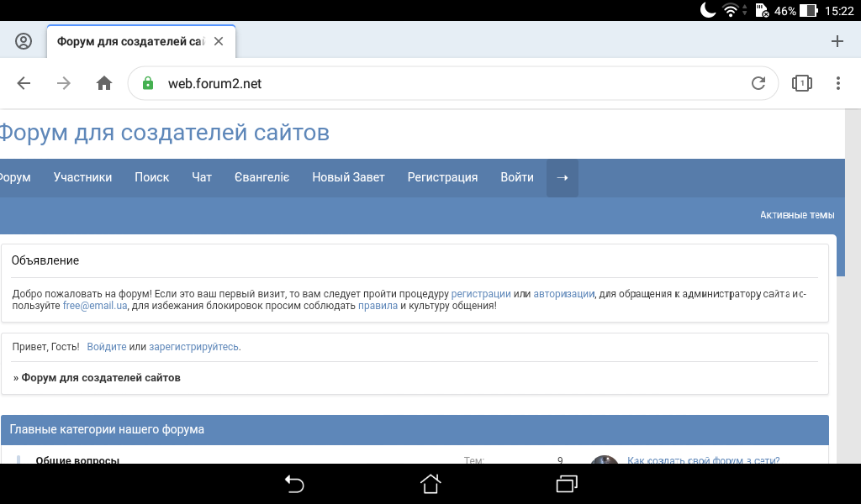Open the Новый Завет menu item
Image resolution: width=861 pixels, height=504 pixels.
[x=349, y=178]
